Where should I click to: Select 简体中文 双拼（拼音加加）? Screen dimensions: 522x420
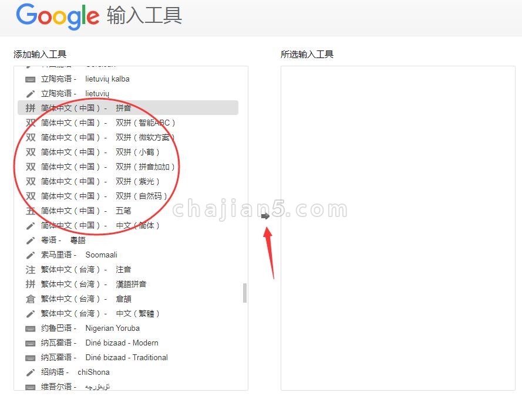pyautogui.click(x=128, y=167)
